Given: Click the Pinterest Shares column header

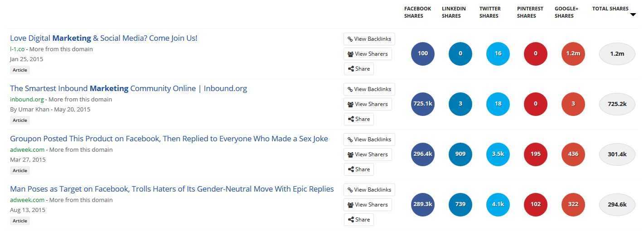Looking at the screenshot, I should pyautogui.click(x=530, y=12).
